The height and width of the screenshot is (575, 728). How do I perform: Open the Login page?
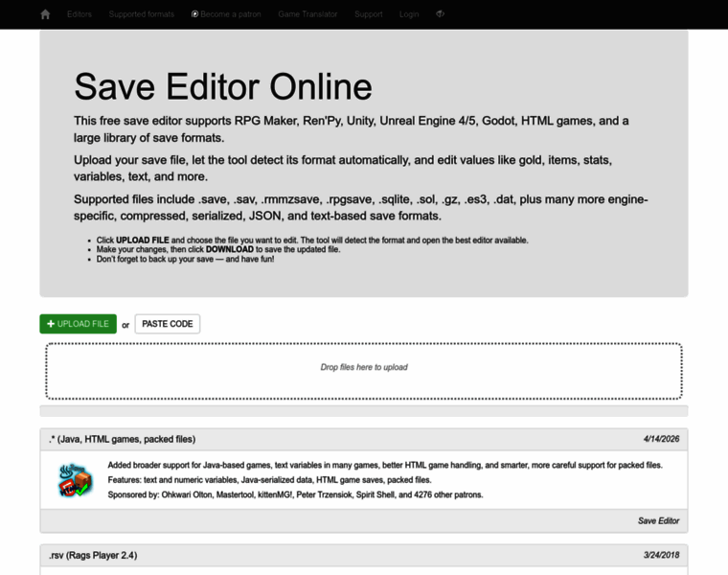[409, 14]
